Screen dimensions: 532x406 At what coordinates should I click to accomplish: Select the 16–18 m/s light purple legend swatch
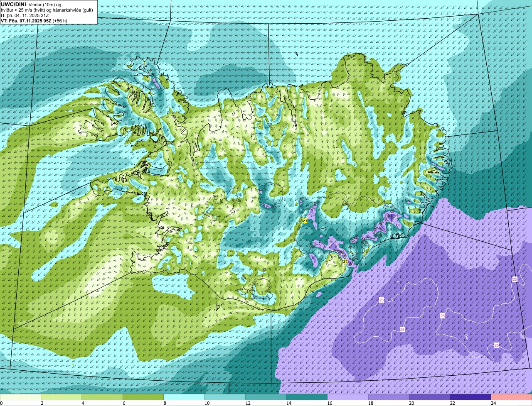click(348, 397)
